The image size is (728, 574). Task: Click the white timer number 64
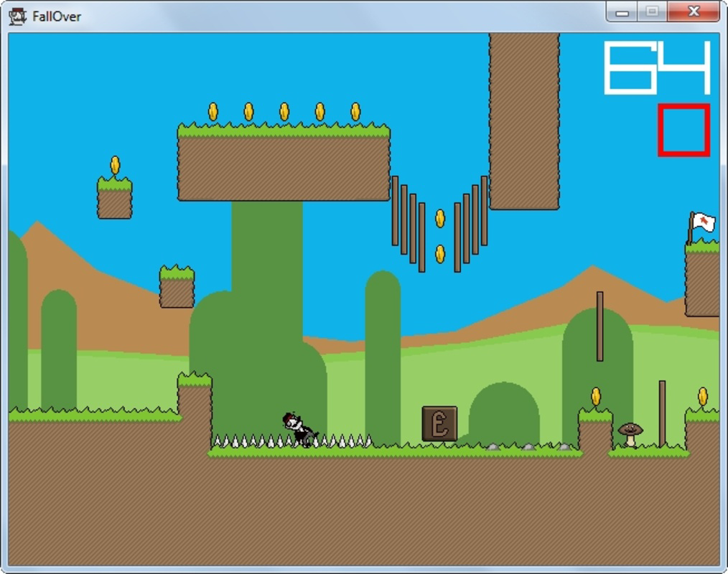coord(658,67)
